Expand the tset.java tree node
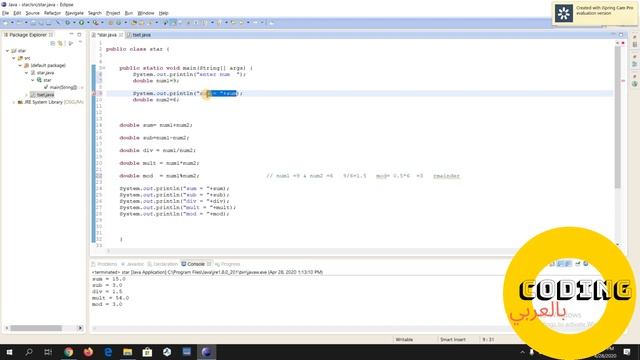 click(x=27, y=95)
